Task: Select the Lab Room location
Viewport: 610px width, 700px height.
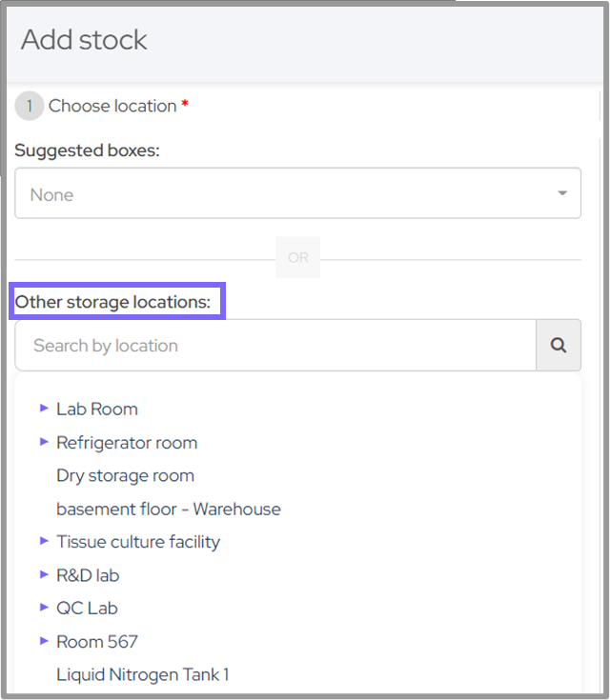Action: pyautogui.click(x=97, y=409)
